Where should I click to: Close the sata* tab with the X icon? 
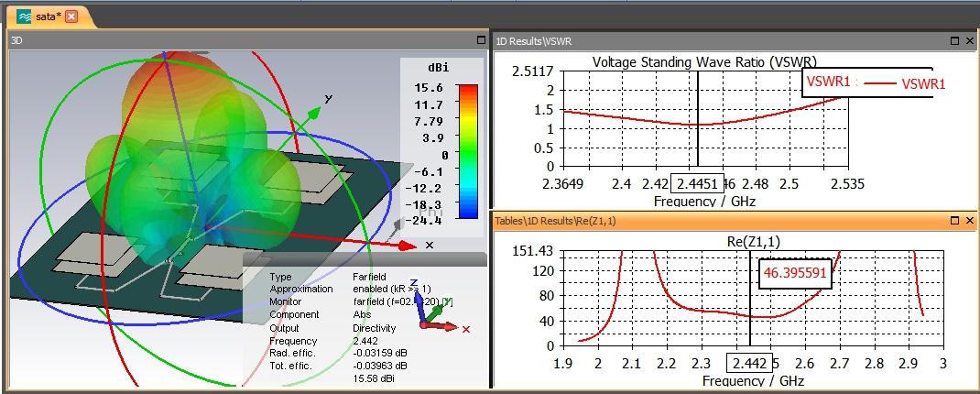point(71,16)
